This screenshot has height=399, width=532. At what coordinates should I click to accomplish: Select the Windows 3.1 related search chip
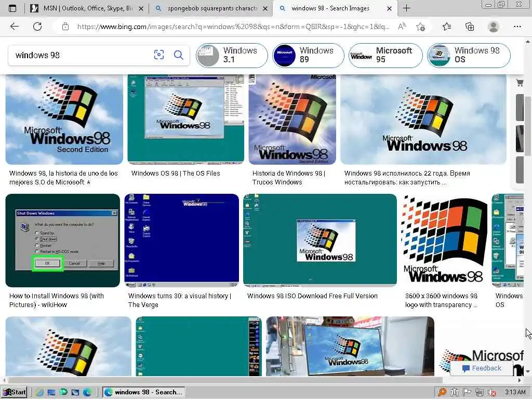coord(232,55)
